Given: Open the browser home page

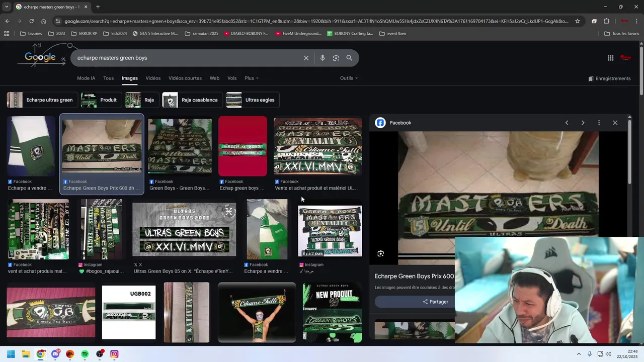Looking at the screenshot, I should 43,21.
